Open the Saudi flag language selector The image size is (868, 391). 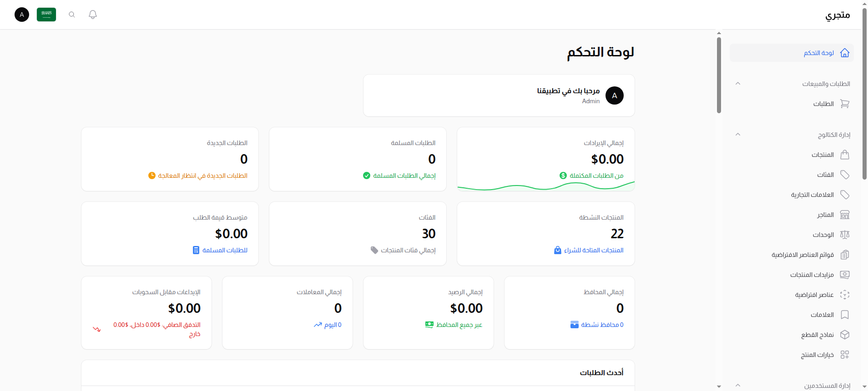coord(46,15)
